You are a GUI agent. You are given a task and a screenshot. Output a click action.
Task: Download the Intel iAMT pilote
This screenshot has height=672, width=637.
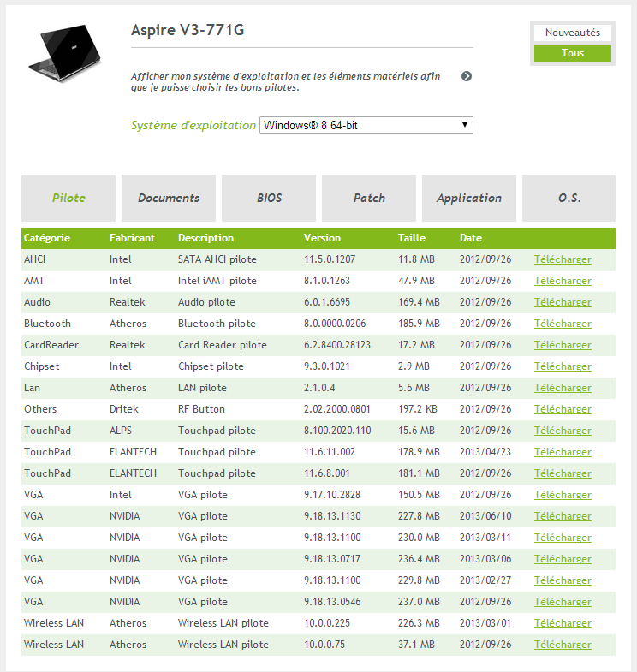coord(563,281)
